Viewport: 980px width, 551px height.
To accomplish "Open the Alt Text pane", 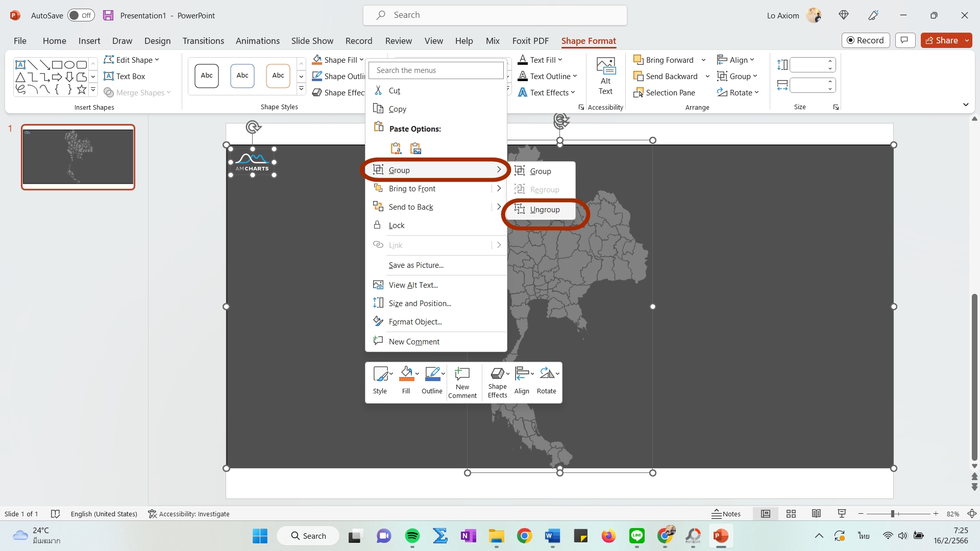I will coord(605,76).
